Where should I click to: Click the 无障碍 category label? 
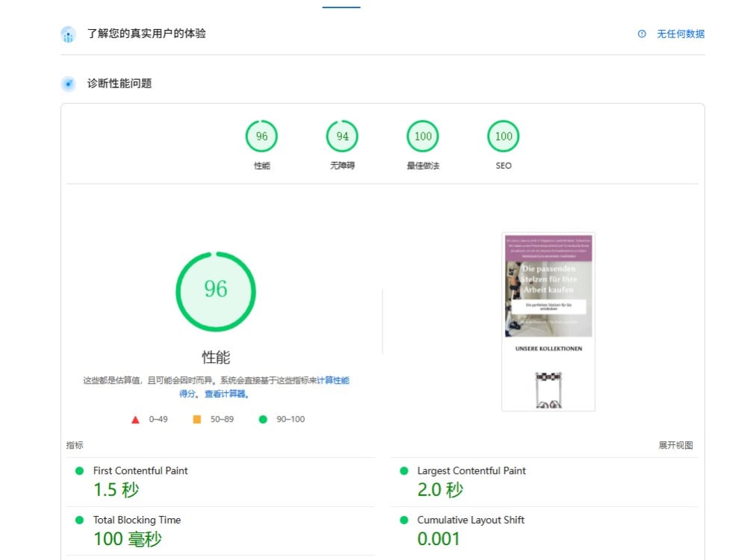pyautogui.click(x=342, y=166)
